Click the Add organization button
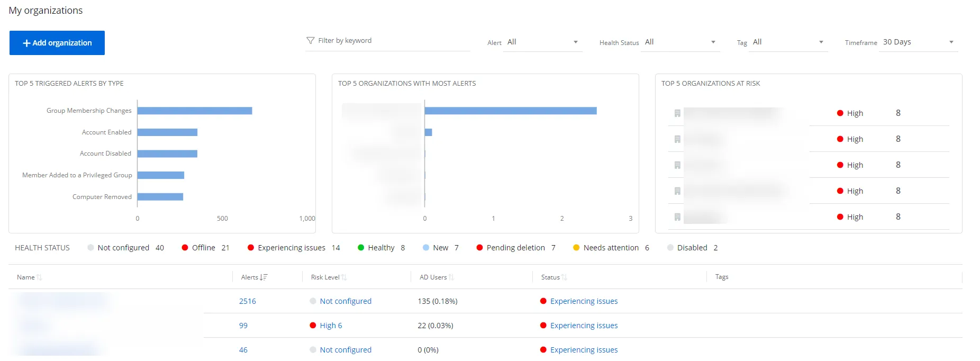The height and width of the screenshot is (361, 980). pyautogui.click(x=57, y=43)
